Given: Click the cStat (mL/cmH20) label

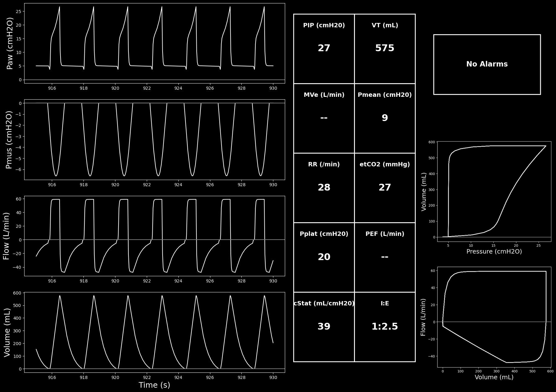Looking at the screenshot, I should pyautogui.click(x=324, y=304).
